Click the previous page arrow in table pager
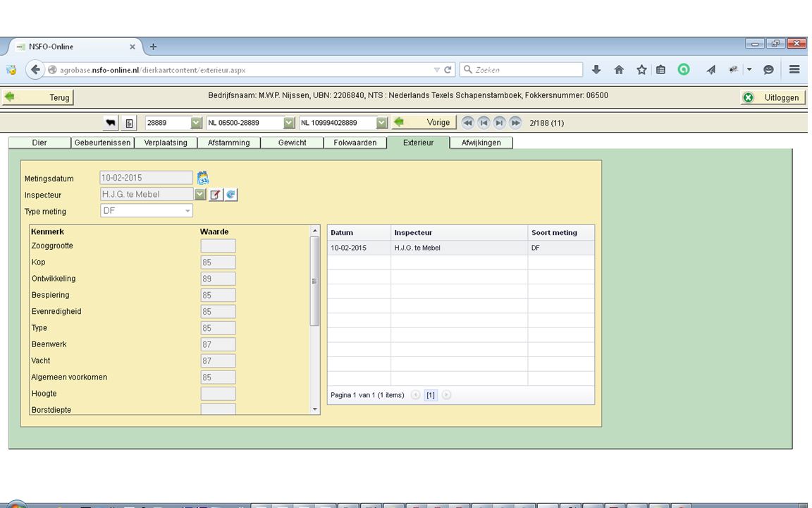The height and width of the screenshot is (508, 812). [415, 395]
